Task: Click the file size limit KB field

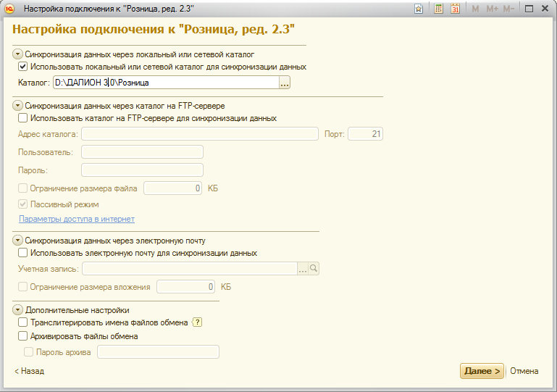Action: [x=172, y=188]
